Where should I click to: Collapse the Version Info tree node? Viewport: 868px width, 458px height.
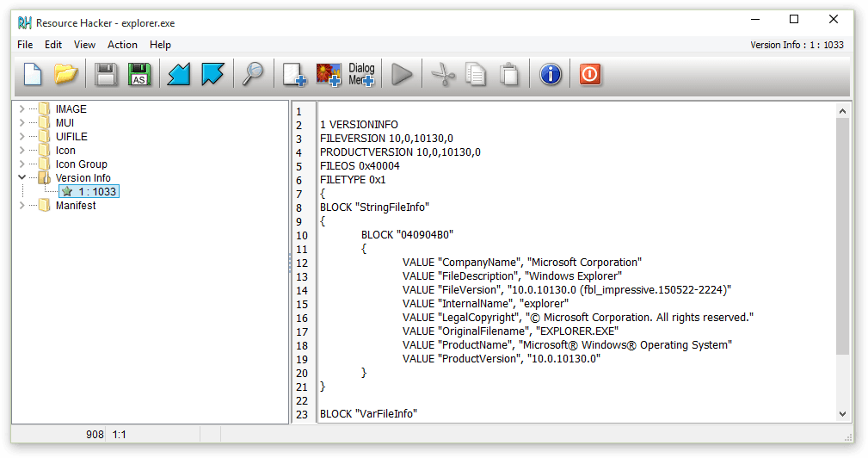pyautogui.click(x=22, y=177)
